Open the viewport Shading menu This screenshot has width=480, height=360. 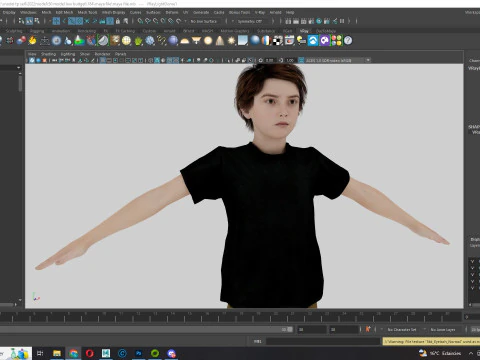pyautogui.click(x=48, y=54)
